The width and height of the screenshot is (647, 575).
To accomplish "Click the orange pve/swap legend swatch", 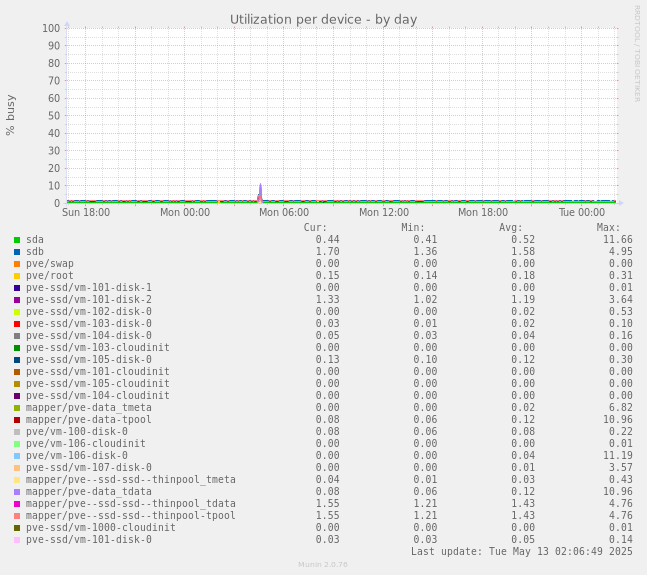I will click(17, 264).
